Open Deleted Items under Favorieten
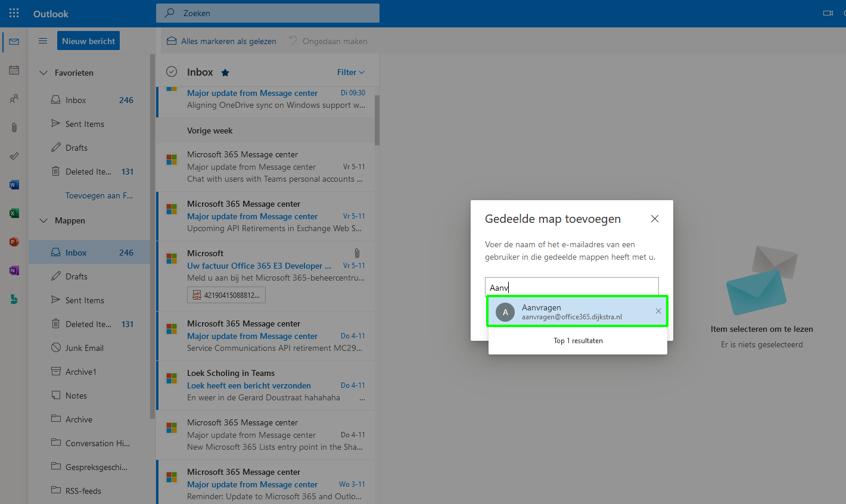Image resolution: width=846 pixels, height=504 pixels. pos(90,172)
